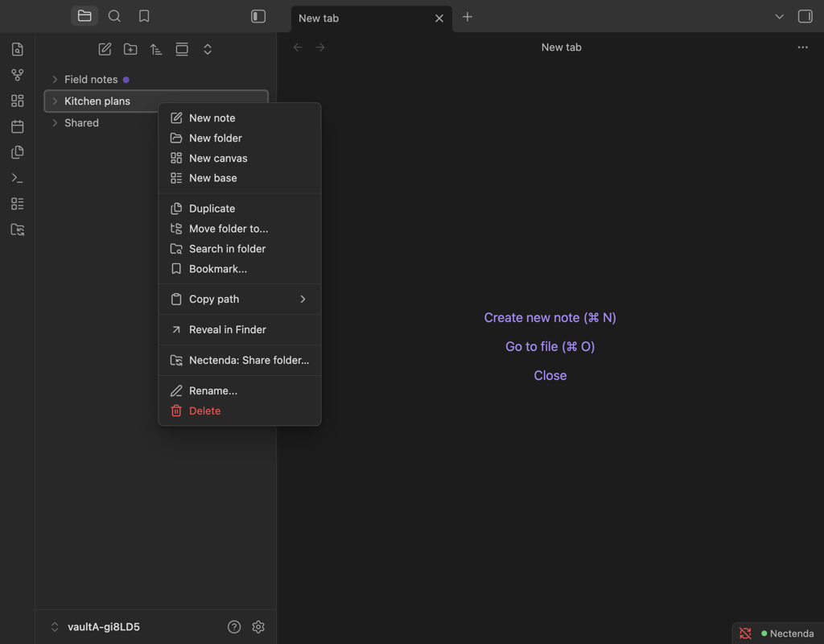The width and height of the screenshot is (824, 644).
Task: Click the new folder toolbar icon
Action: (130, 49)
